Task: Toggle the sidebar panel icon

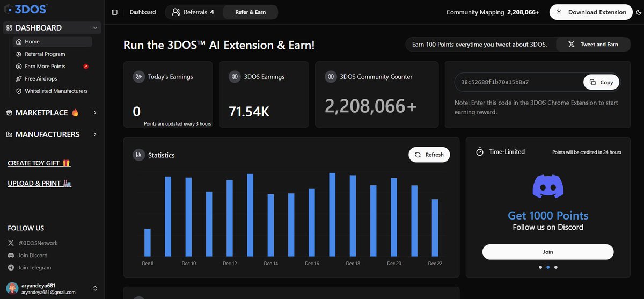Action: [x=114, y=12]
